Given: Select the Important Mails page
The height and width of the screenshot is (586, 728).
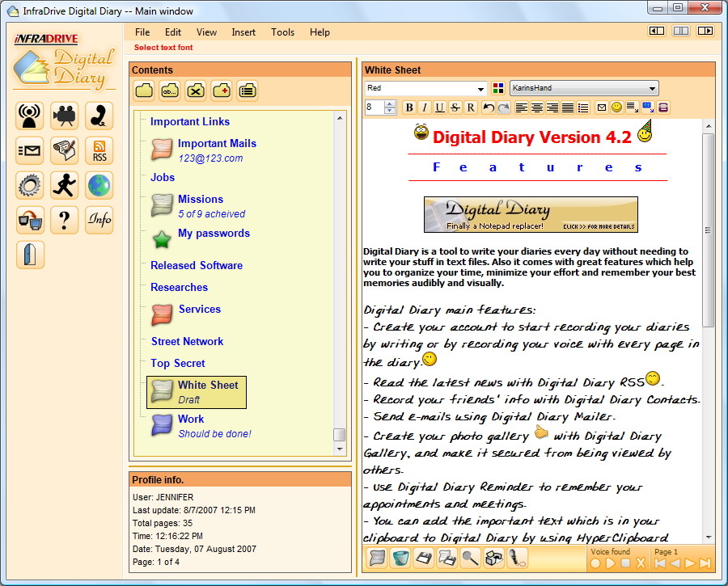Looking at the screenshot, I should [x=204, y=150].
